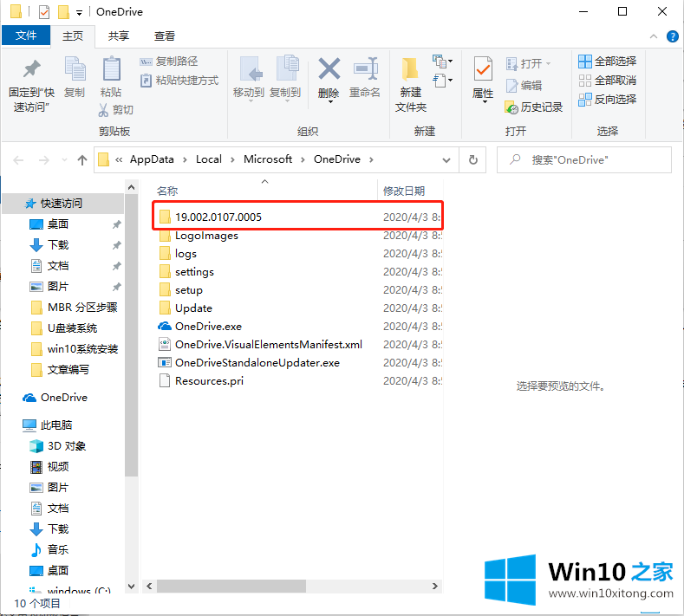Open the New item dropdown icon
This screenshot has width=684, height=616.
tap(442, 62)
